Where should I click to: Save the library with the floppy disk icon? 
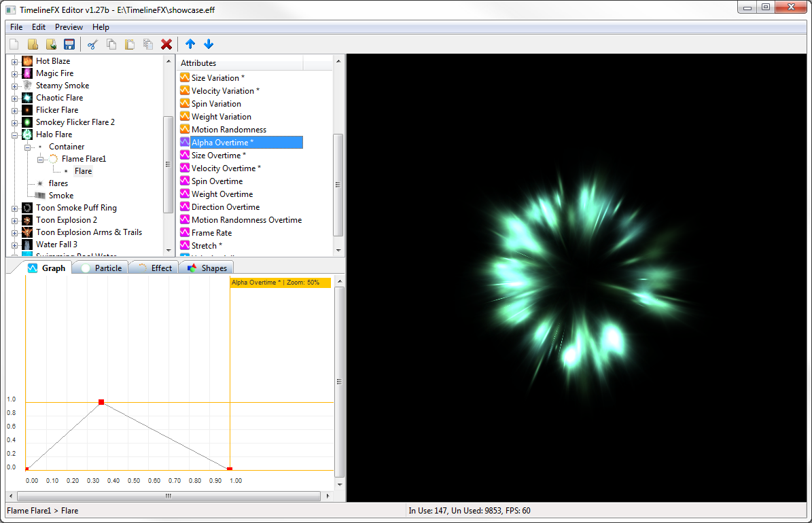click(69, 45)
